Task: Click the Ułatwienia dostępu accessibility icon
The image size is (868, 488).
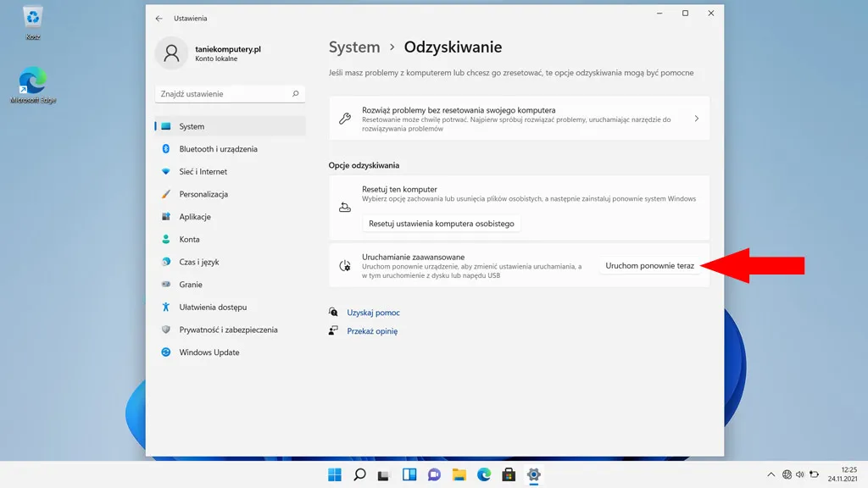Action: pos(165,307)
